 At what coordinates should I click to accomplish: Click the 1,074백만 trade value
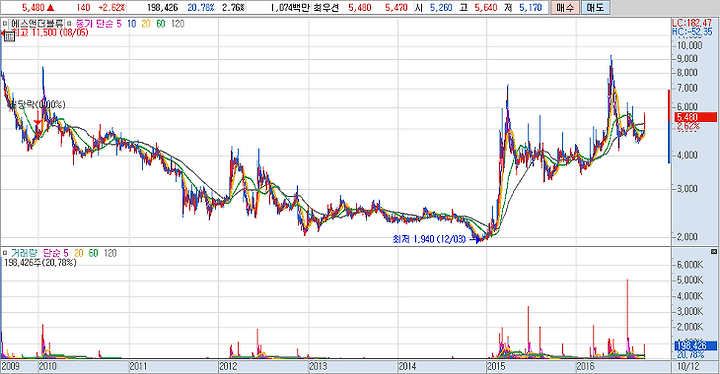point(291,8)
